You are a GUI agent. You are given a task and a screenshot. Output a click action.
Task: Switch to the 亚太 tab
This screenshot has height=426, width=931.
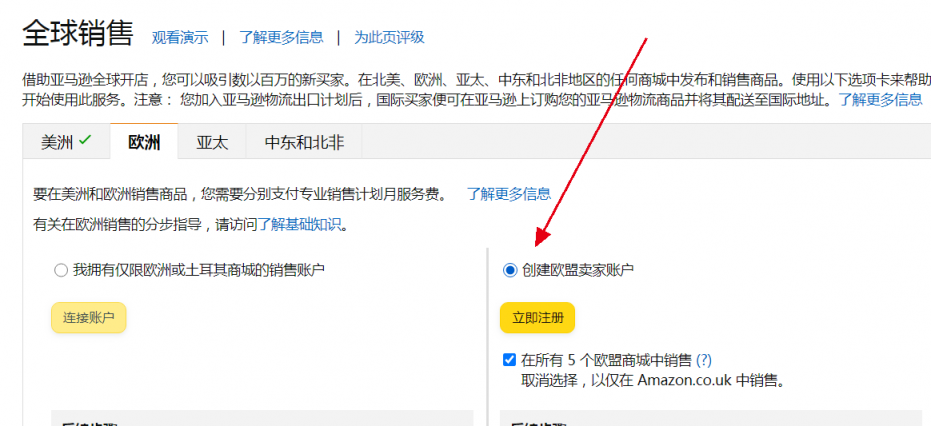point(212,143)
